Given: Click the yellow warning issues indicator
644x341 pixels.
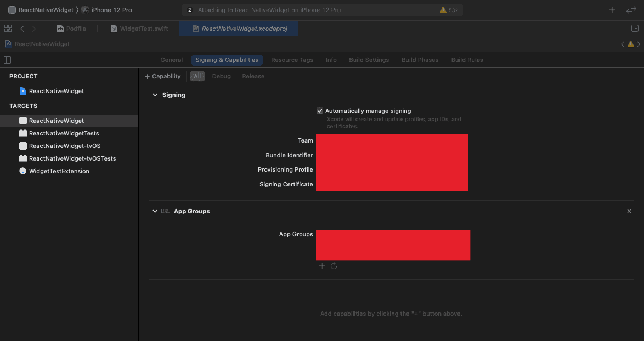Looking at the screenshot, I should [x=448, y=10].
